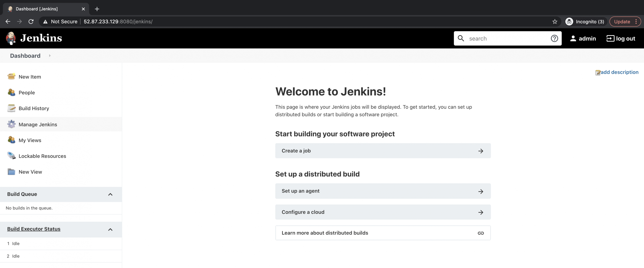
Task: Click the Create a job button
Action: tap(383, 151)
